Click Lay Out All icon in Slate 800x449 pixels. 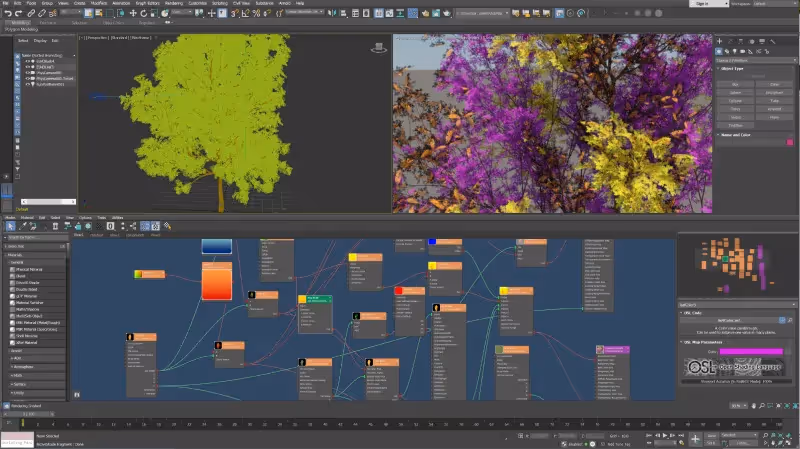[122, 226]
